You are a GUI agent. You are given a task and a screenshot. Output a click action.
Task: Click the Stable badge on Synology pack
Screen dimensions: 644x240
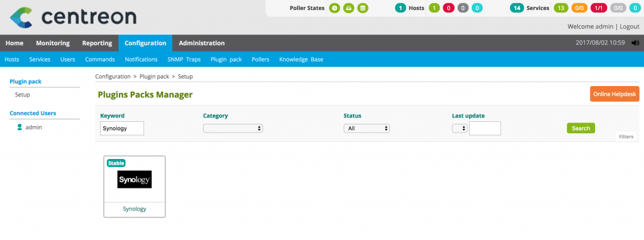point(116,163)
